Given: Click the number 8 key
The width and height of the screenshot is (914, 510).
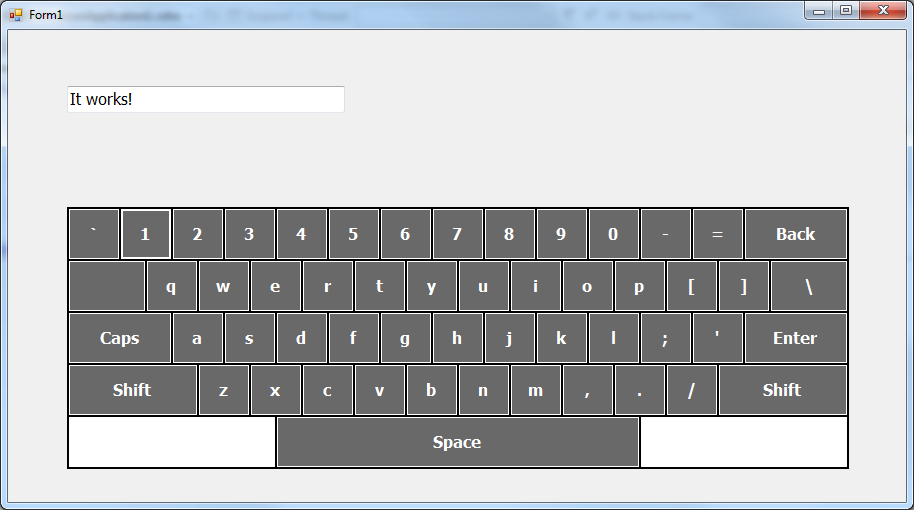Looking at the screenshot, I should point(509,234).
